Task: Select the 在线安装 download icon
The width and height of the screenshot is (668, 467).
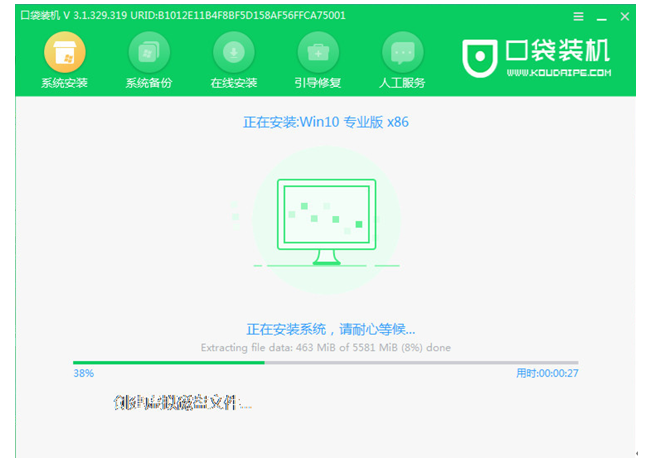Action: (x=234, y=51)
